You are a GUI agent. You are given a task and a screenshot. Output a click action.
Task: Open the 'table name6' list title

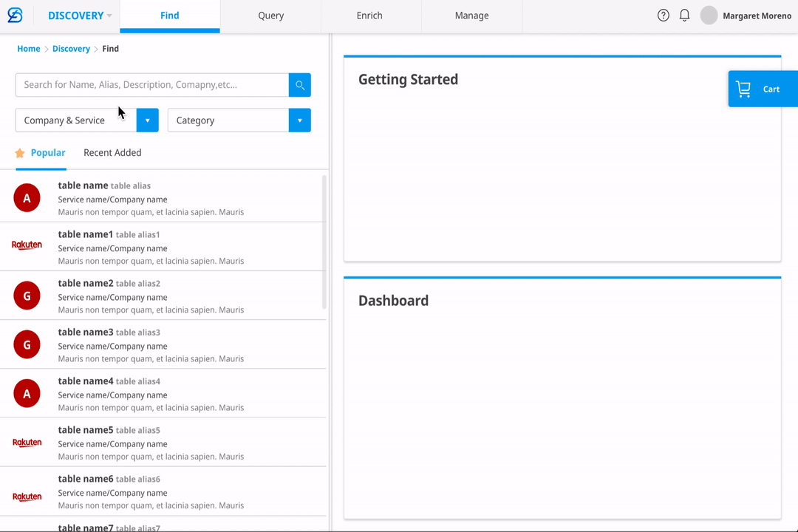86,479
